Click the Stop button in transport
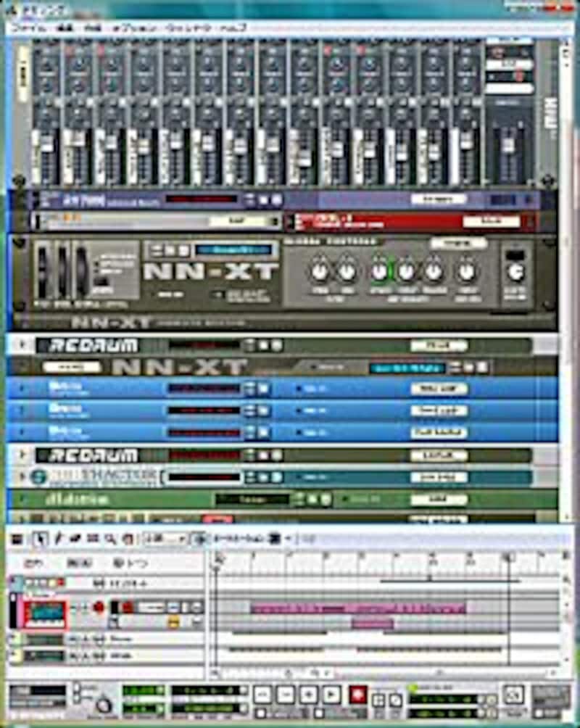The image size is (580, 728). [308, 695]
